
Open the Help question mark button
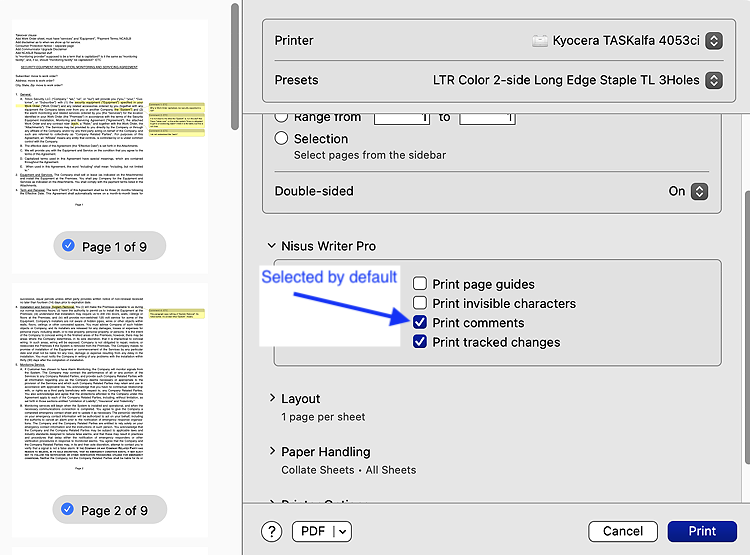point(271,532)
